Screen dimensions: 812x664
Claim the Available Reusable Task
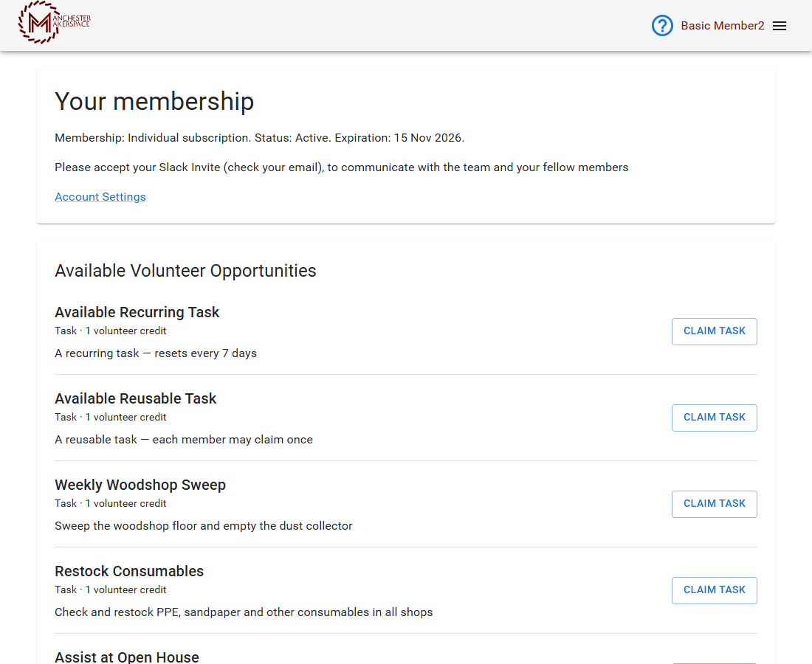point(714,418)
